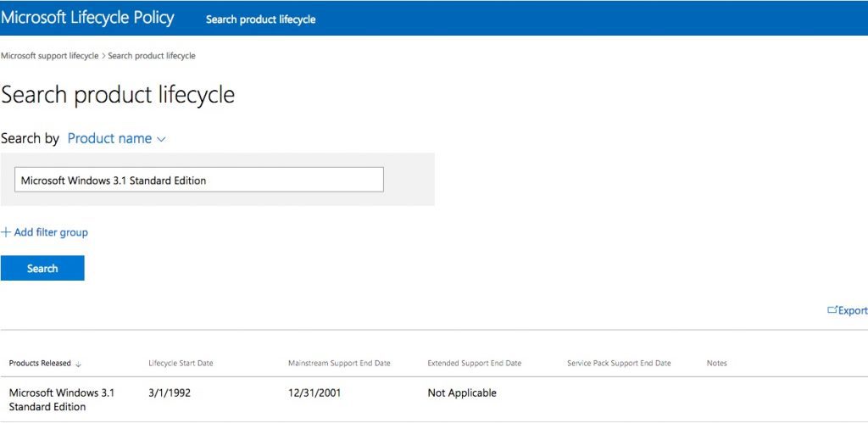Screen dimensions: 868x423
Task: Click Add filter group link text
Action: (51, 232)
